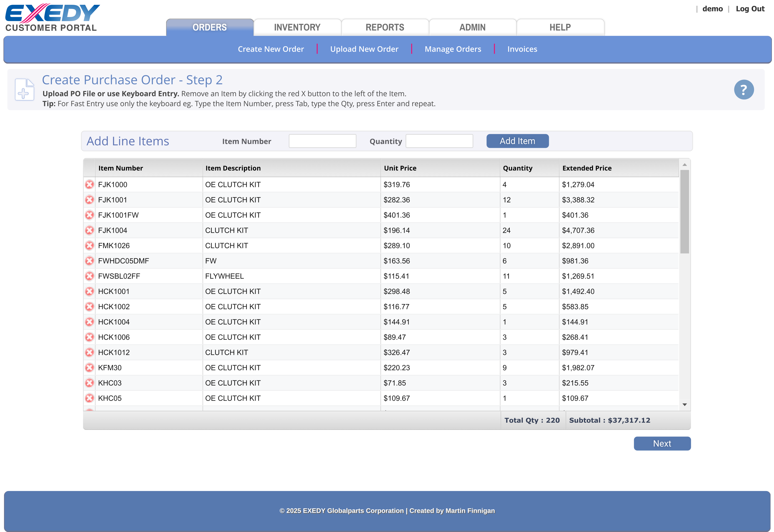
Task: Remove HCK1004 from the order
Action: tap(89, 322)
